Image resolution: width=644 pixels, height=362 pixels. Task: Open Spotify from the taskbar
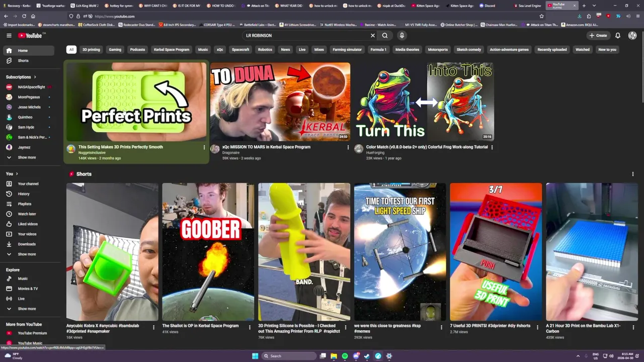pos(345,356)
